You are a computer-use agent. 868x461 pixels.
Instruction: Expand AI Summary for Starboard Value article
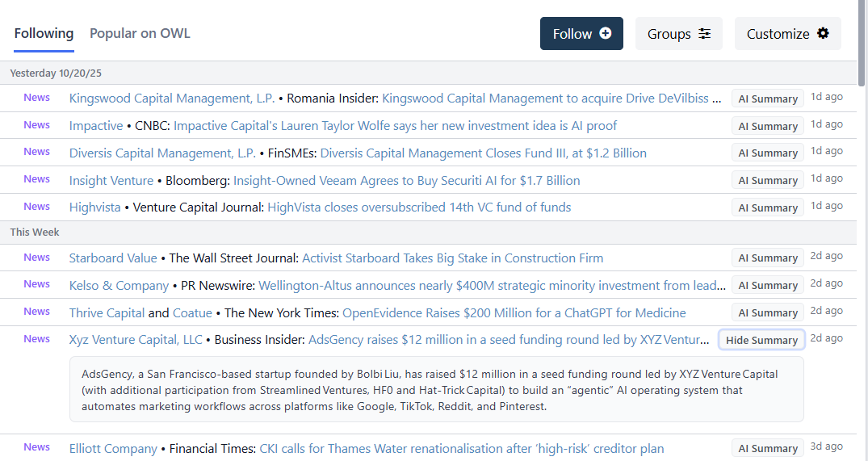pos(767,258)
